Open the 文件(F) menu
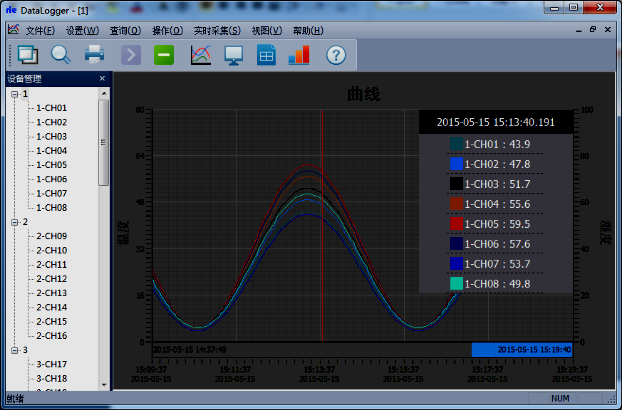Screen dimensions: 622x411 40,31
